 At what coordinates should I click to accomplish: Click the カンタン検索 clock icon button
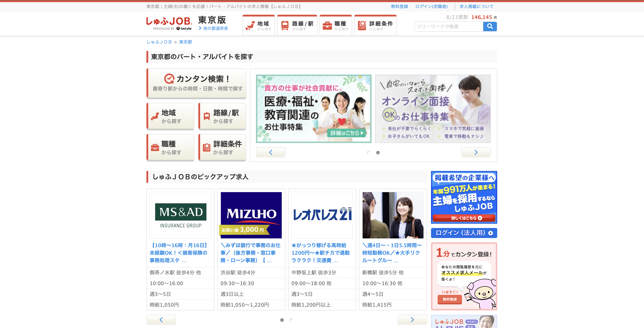196,83
